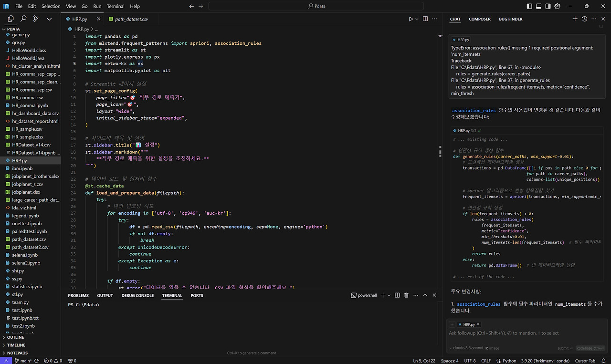Create a new terminal with plus icon

(384, 295)
